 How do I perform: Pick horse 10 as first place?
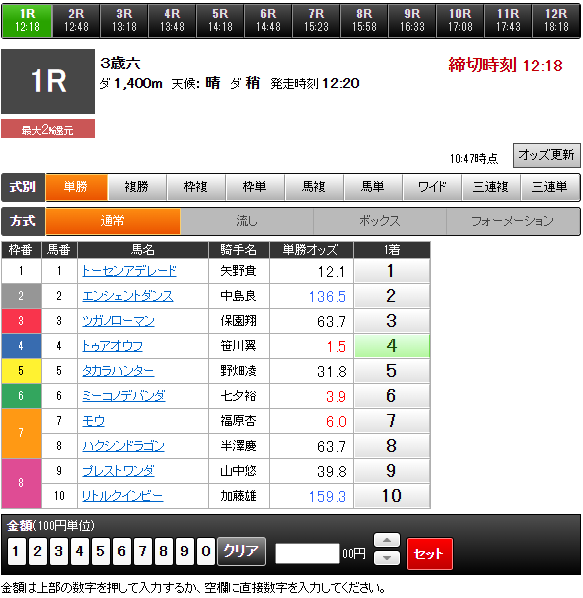point(392,496)
